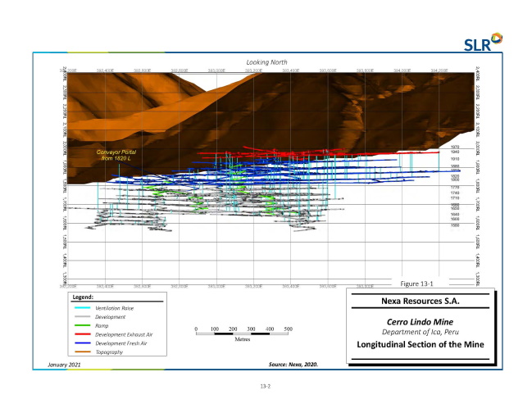532x413 pixels.
Task: Click the red Development Exhaust Air line
Action: (x=83, y=334)
